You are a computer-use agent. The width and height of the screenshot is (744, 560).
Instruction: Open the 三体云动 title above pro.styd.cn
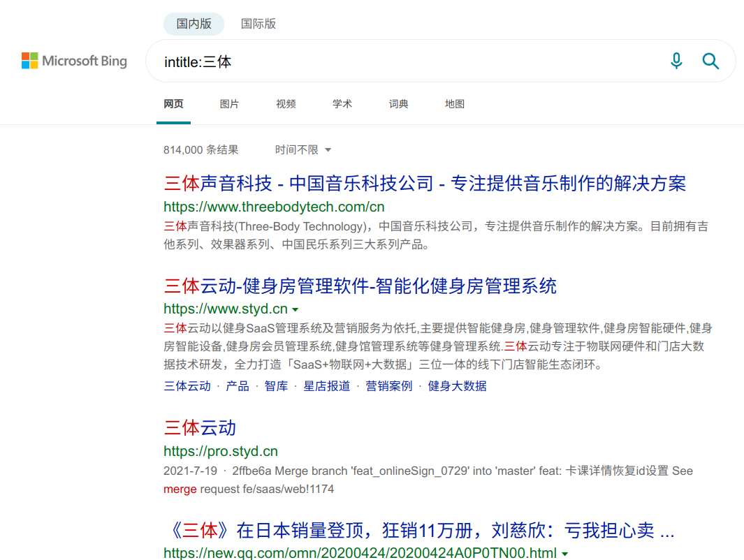200,428
